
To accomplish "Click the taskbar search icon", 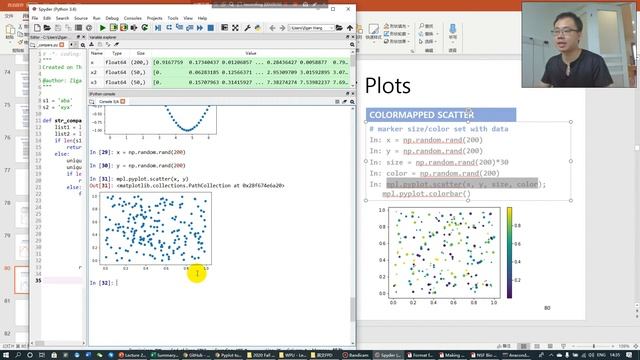I will 18,355.
